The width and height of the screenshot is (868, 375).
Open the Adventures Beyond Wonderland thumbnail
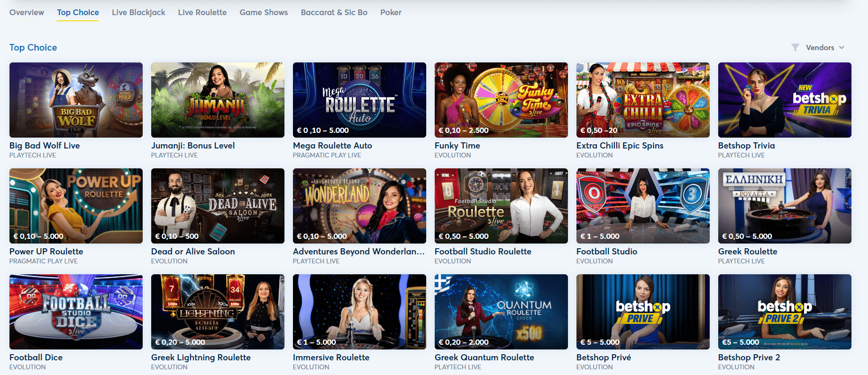pyautogui.click(x=360, y=206)
